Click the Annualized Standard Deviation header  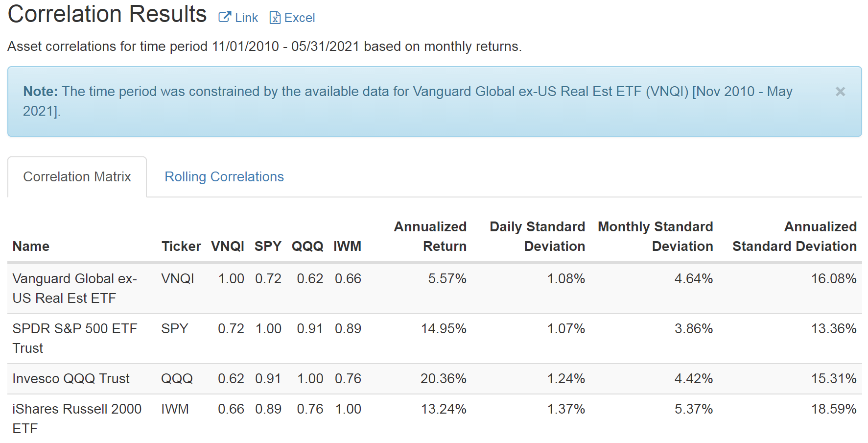(794, 236)
